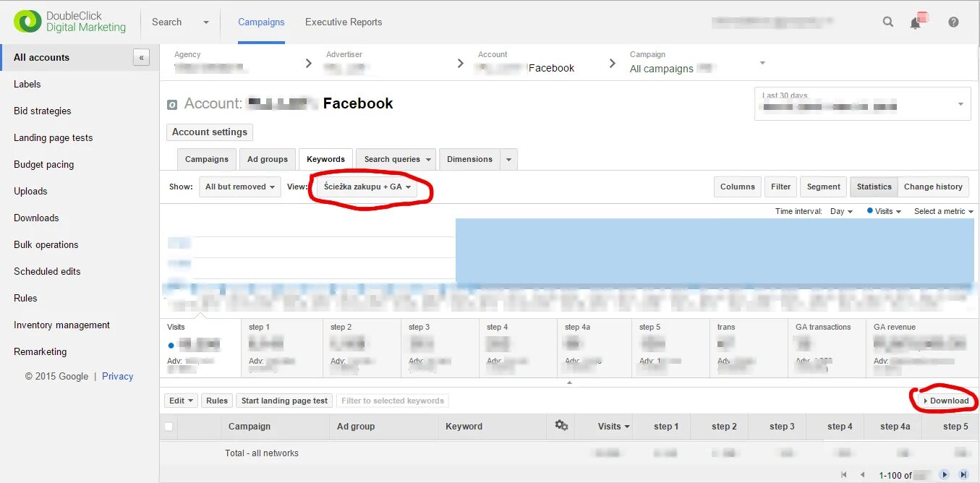980x483 pixels.
Task: Click the Filter button
Action: [x=781, y=187]
